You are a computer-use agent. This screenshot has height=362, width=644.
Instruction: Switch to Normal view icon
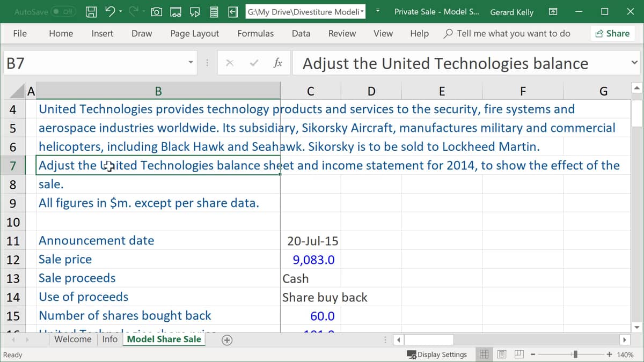[x=484, y=354]
